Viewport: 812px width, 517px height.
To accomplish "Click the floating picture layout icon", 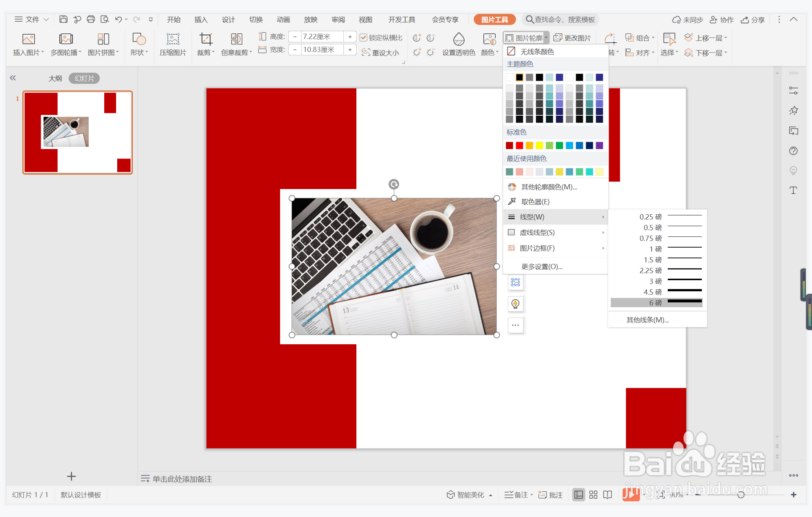I will point(516,282).
